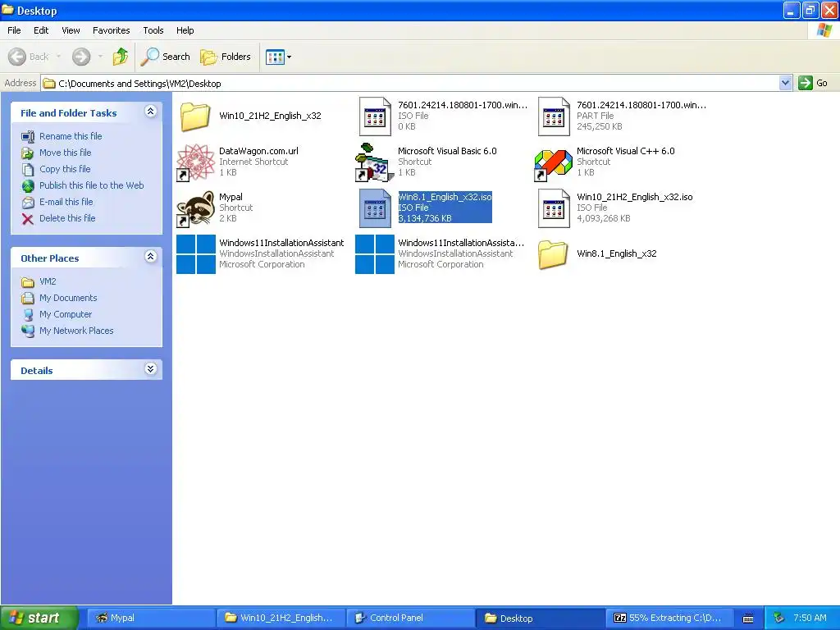Click the tray icon beside the clock

click(779, 618)
